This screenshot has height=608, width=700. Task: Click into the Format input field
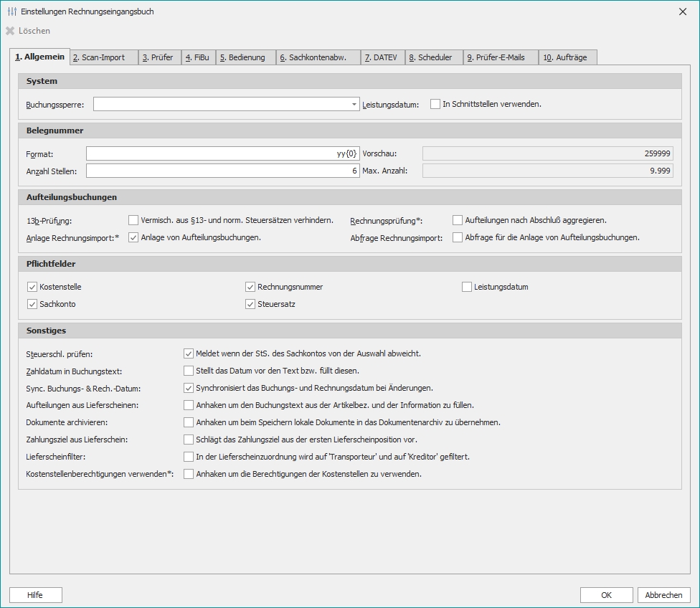(222, 153)
